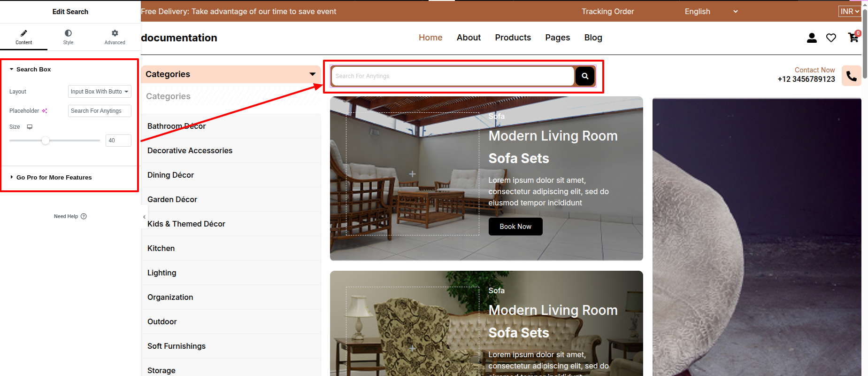
Task: Collapse the Elementor side panel
Action: [144, 217]
